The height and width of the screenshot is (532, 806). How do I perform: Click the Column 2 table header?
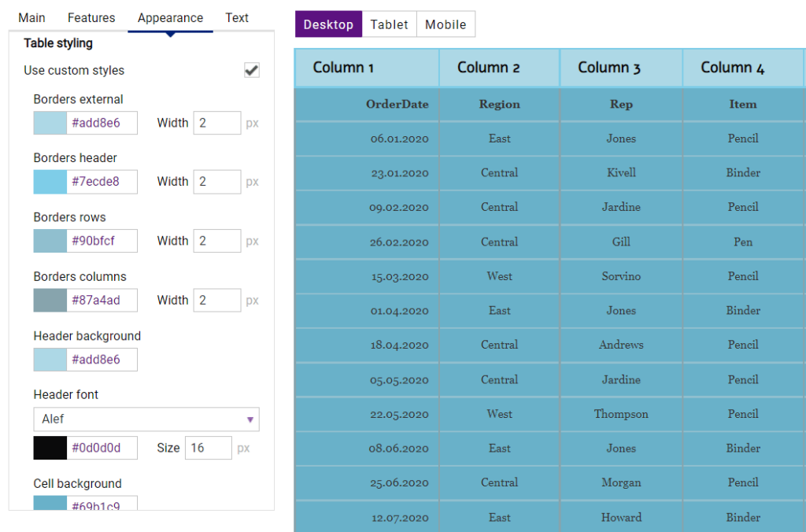(x=499, y=68)
